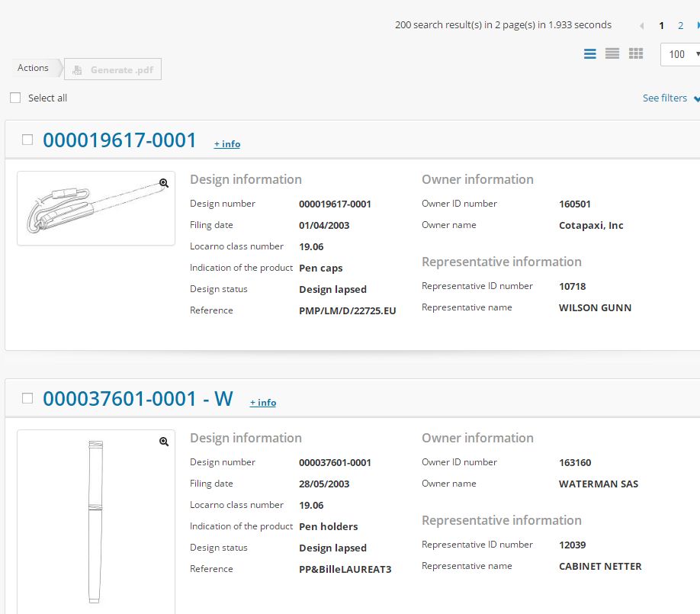Screen dimensions: 700x614
Task: Go to results page 2
Action: tap(680, 26)
